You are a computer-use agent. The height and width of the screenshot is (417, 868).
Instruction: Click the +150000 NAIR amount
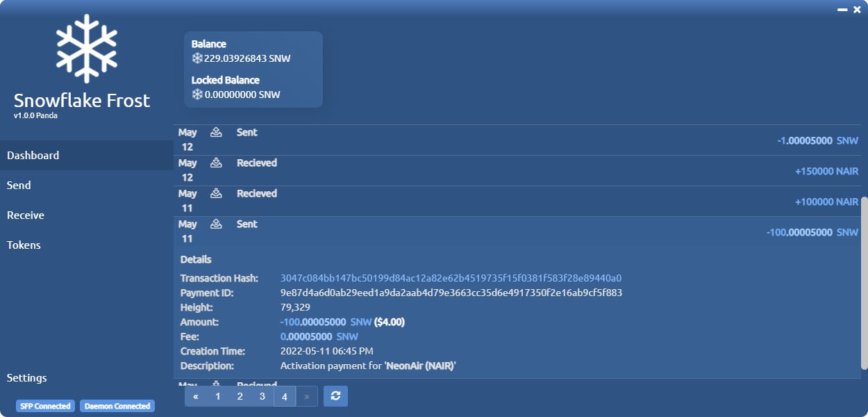point(826,171)
